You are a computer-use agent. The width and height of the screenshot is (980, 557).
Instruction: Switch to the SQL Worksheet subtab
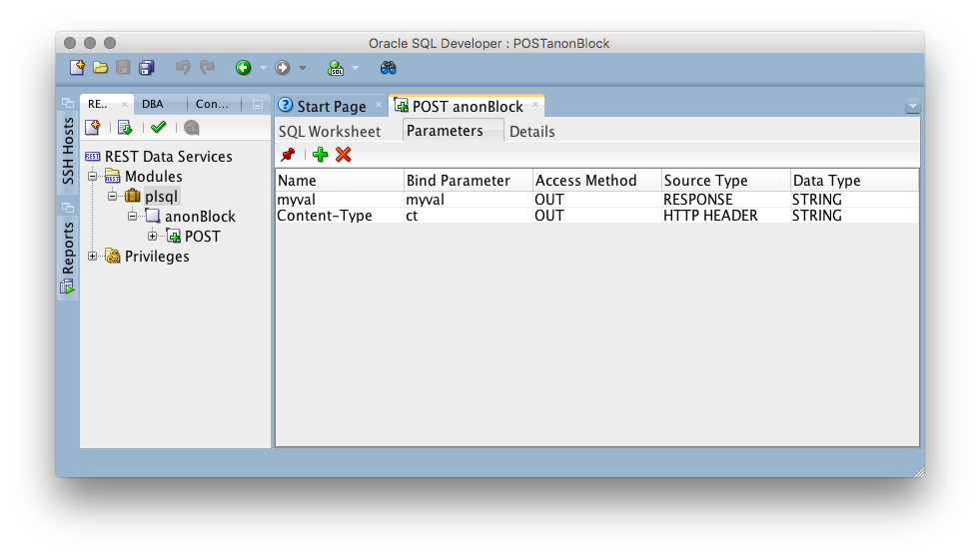point(330,131)
